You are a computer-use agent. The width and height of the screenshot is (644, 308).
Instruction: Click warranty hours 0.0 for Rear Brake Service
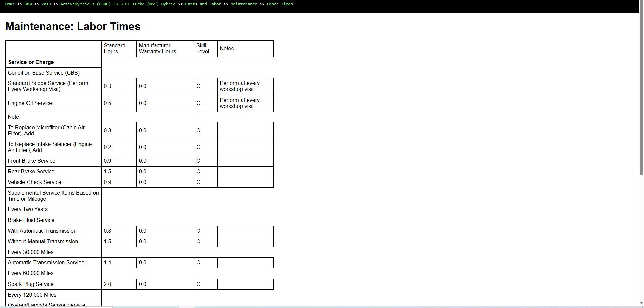click(165, 172)
